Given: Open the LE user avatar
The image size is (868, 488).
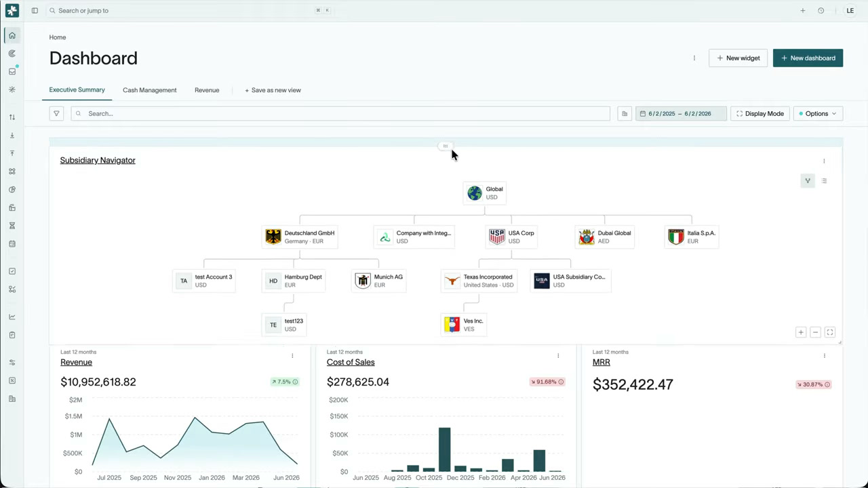Looking at the screenshot, I should [850, 11].
